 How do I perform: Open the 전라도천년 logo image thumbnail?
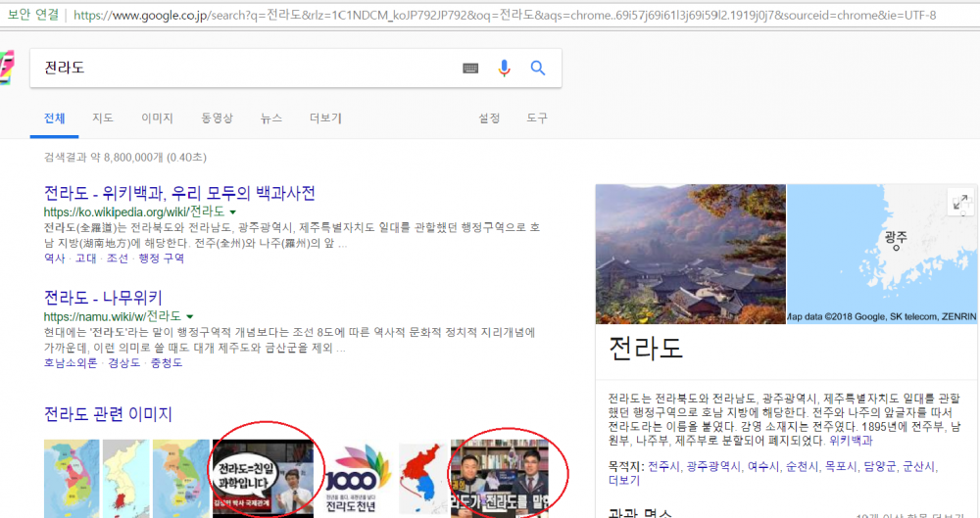[x=357, y=479]
